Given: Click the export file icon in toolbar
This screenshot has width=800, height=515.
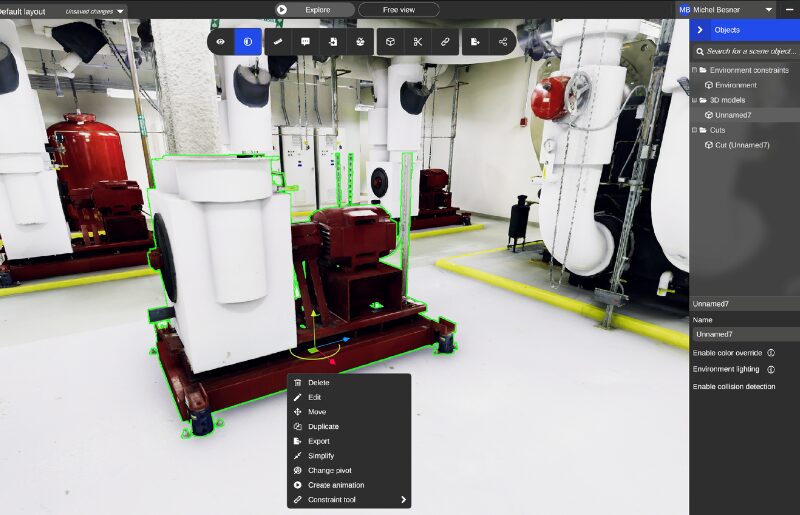Looking at the screenshot, I should tap(475, 42).
